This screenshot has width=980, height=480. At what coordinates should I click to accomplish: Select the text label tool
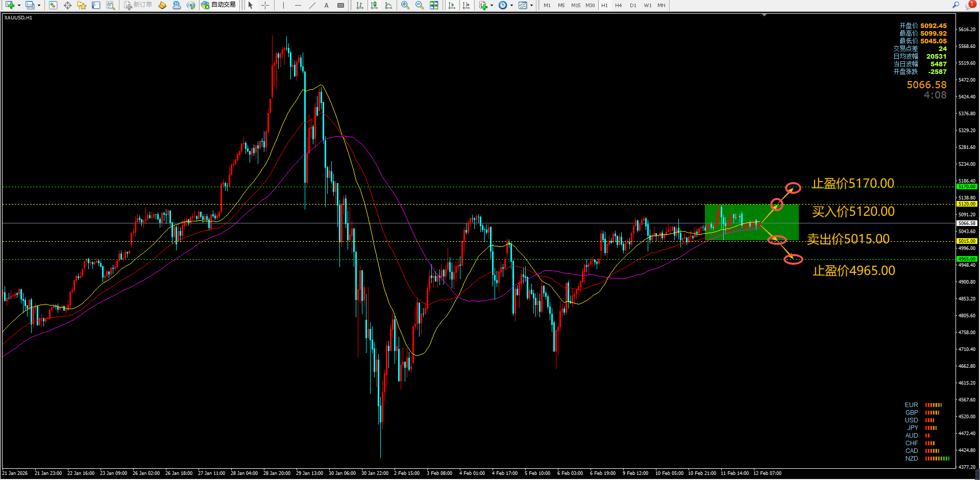click(327, 6)
